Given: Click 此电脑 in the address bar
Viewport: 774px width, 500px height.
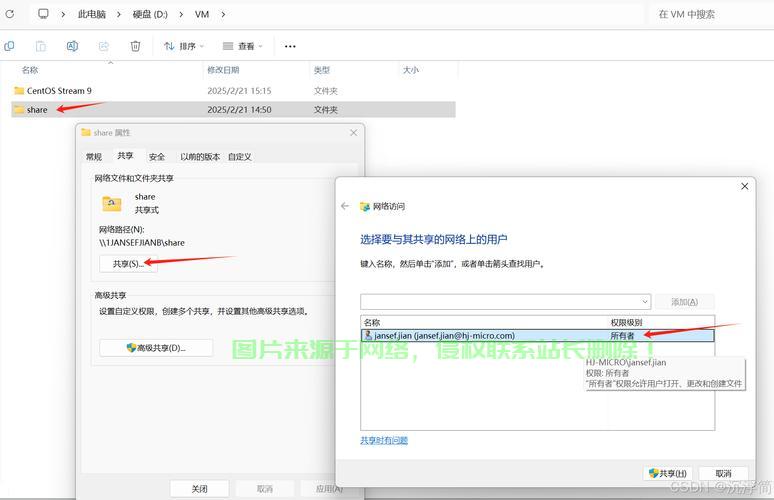Looking at the screenshot, I should tap(92, 14).
